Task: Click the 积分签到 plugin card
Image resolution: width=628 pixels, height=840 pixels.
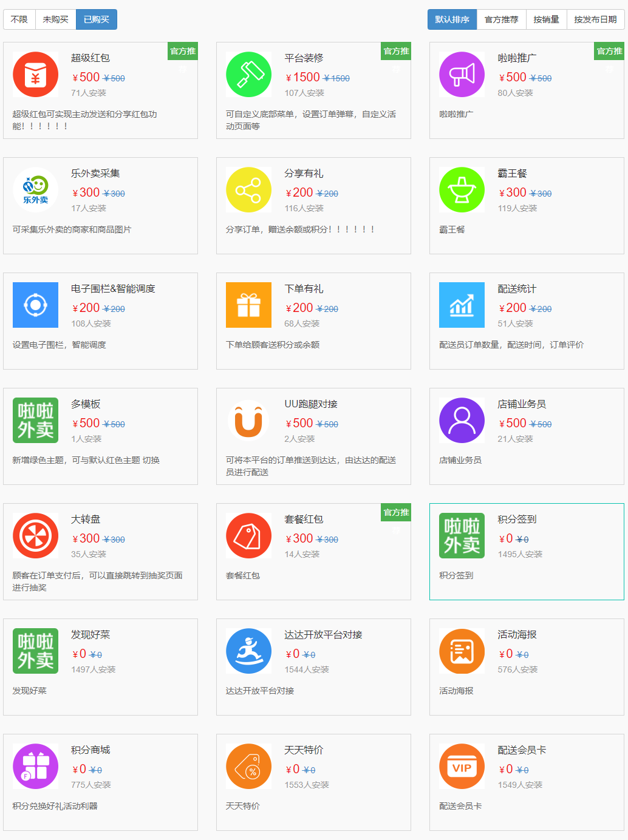Action: tap(526, 551)
